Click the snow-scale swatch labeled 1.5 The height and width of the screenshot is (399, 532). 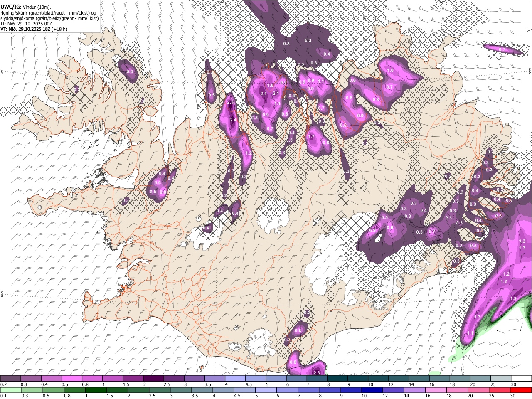pos(133,379)
